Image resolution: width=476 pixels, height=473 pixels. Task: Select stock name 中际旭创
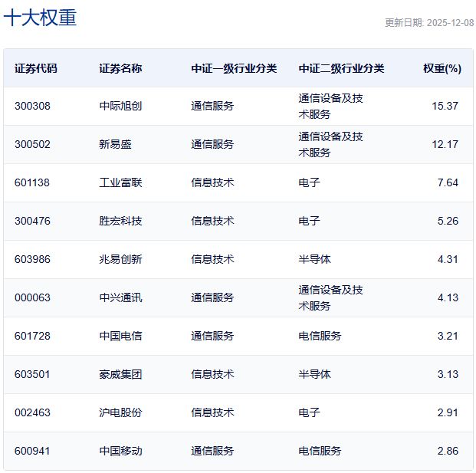click(120, 106)
